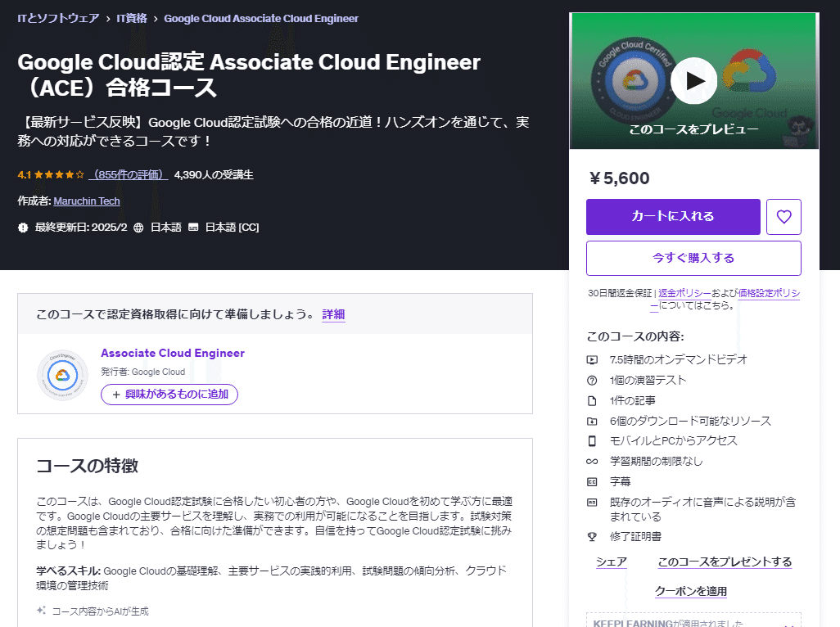
Task: Click このコースをプレゼントする link
Action: 725,562
